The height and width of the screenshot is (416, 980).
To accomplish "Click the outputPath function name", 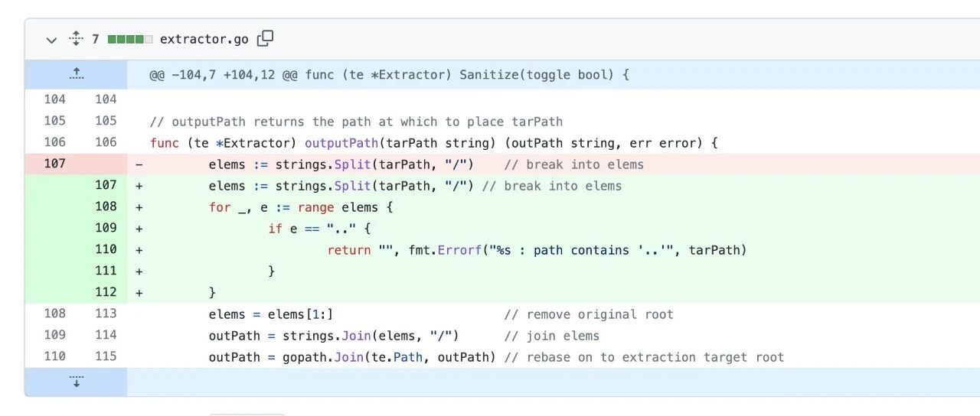I will tap(342, 143).
